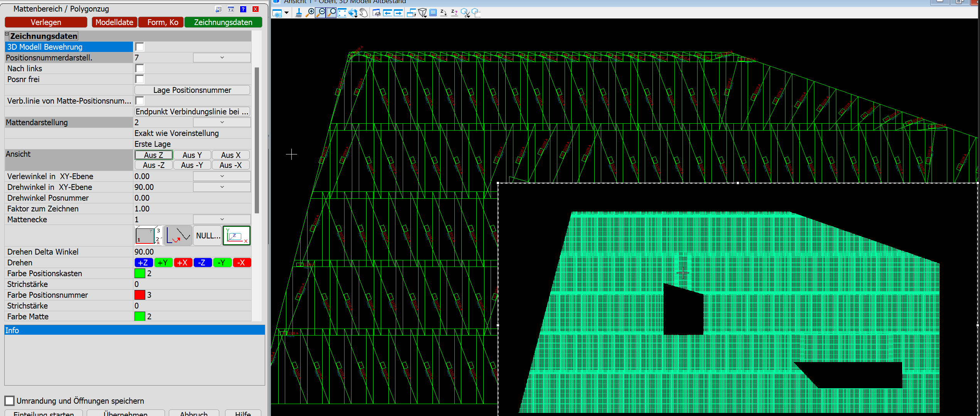
Task: Select the zoom window tool
Action: coord(331,13)
